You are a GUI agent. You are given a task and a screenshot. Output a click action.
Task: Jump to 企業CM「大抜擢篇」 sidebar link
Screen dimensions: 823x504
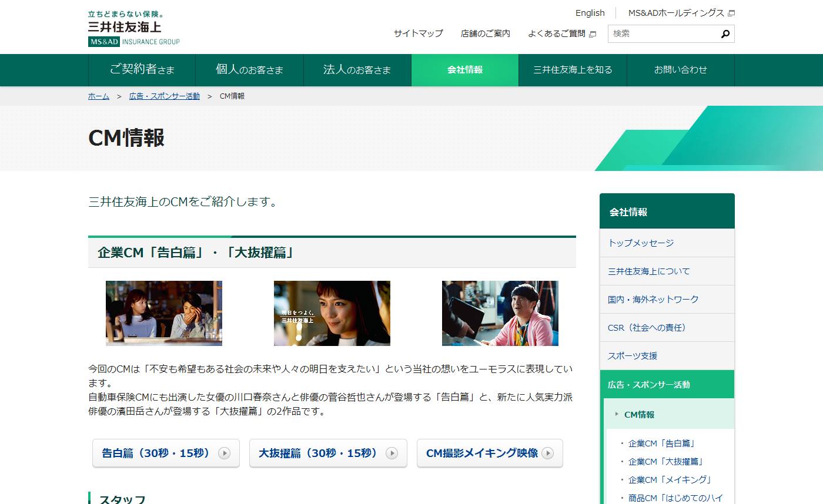[666, 462]
